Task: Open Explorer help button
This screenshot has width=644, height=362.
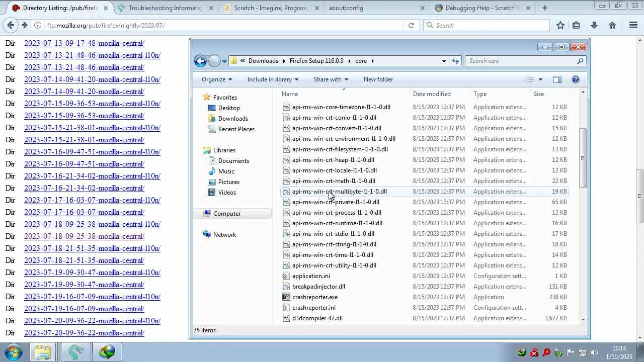Action: [x=576, y=79]
